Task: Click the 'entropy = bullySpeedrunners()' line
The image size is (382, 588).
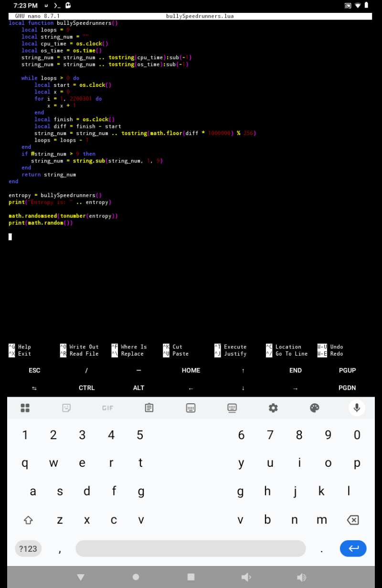Action: tap(55, 195)
